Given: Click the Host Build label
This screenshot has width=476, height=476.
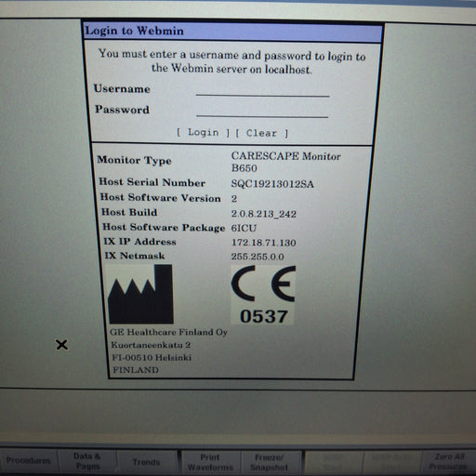Looking at the screenshot, I should tap(129, 212).
